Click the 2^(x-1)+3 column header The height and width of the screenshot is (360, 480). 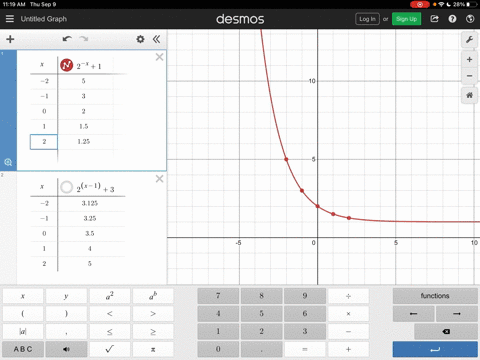tap(96, 188)
